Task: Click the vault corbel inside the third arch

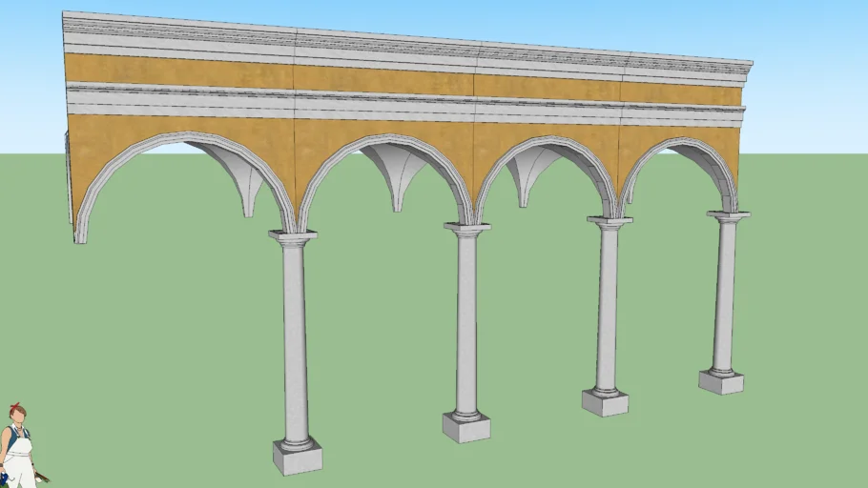Action: 523,174
